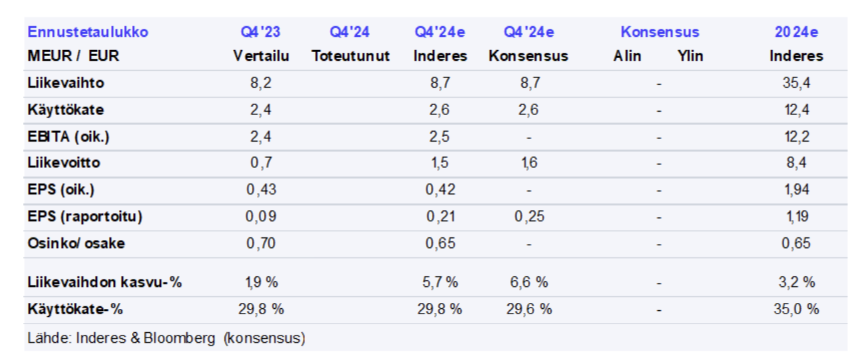Click the 35,4 Liikevaihto 2024e value
The image size is (868, 361).
point(797,84)
